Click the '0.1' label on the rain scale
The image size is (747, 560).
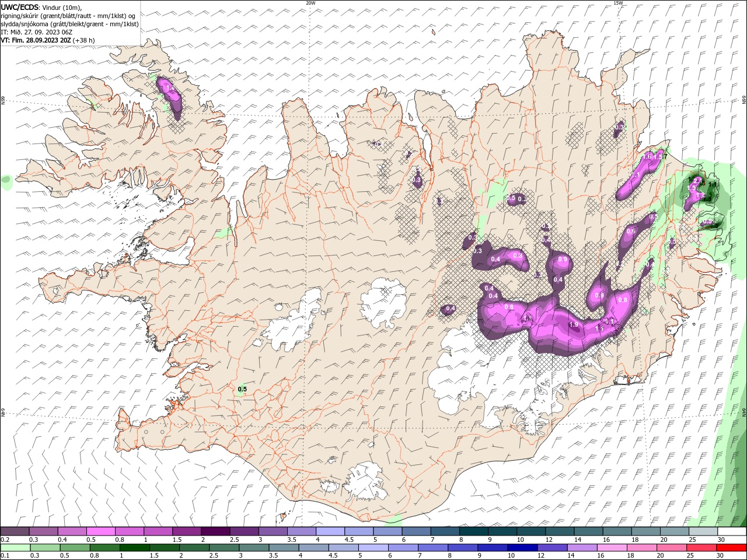pyautogui.click(x=5, y=556)
